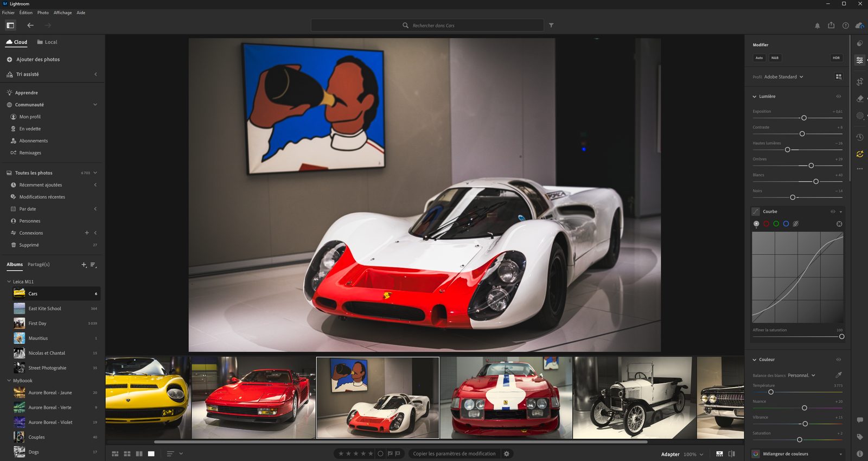Switch to detail single-photo view
This screenshot has width=868, height=461.
[151, 454]
